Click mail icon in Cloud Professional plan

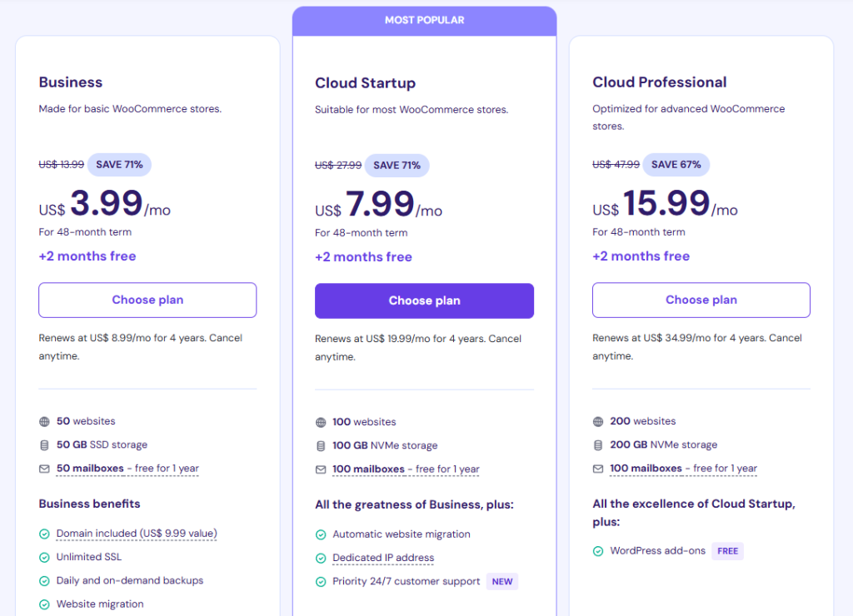pyautogui.click(x=598, y=469)
